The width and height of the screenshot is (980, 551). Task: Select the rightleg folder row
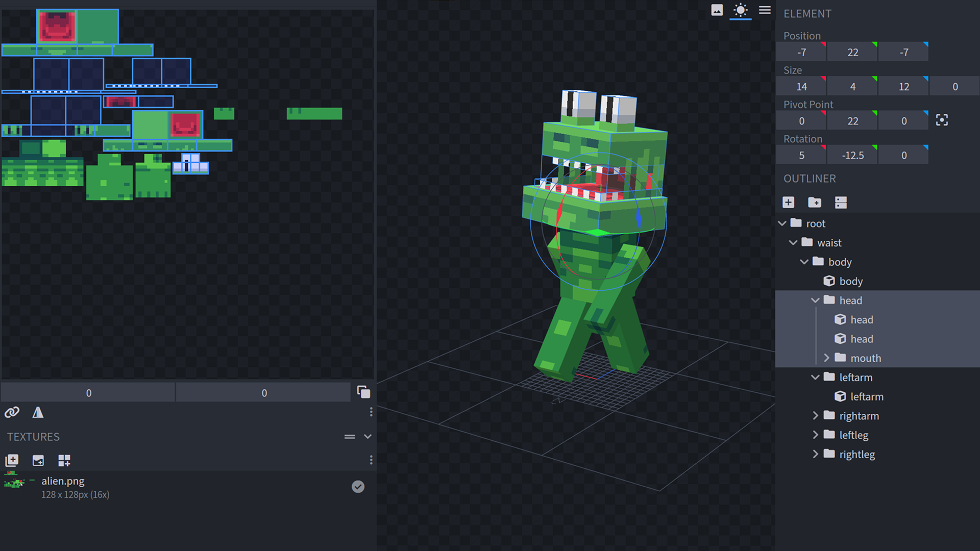[x=877, y=454]
